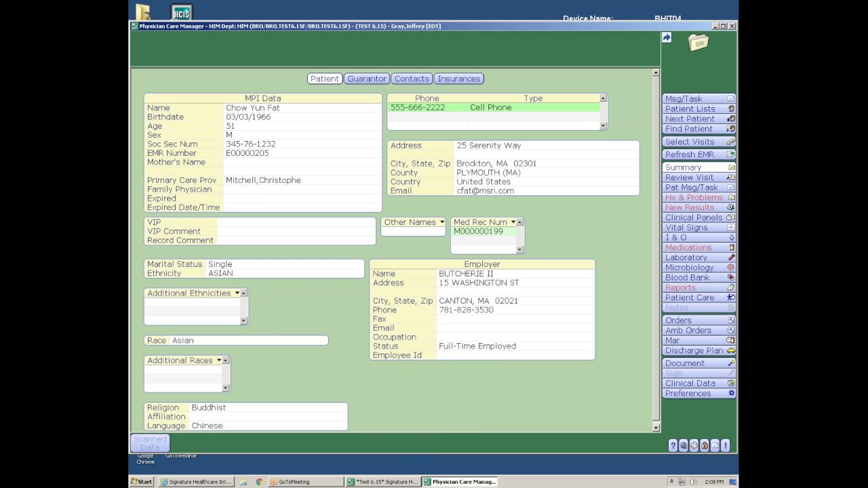The height and width of the screenshot is (488, 868).
Task: Select Med Rec Num M000000199
Action: pos(484,232)
